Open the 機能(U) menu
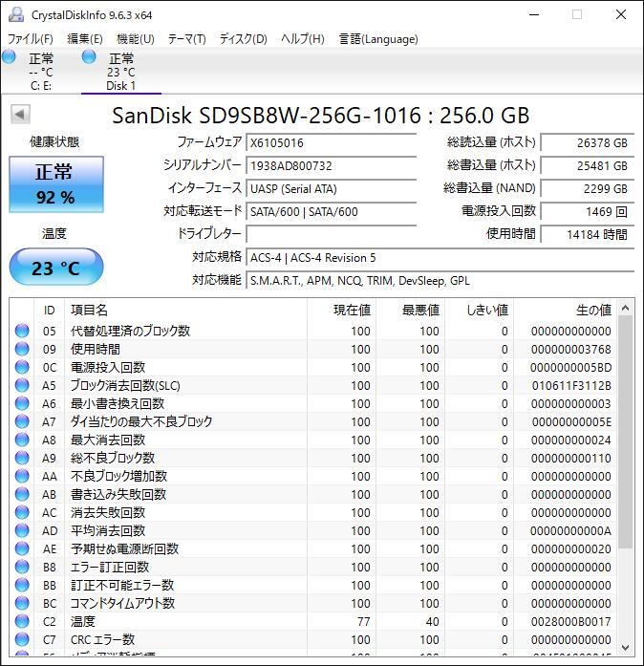 [135, 39]
